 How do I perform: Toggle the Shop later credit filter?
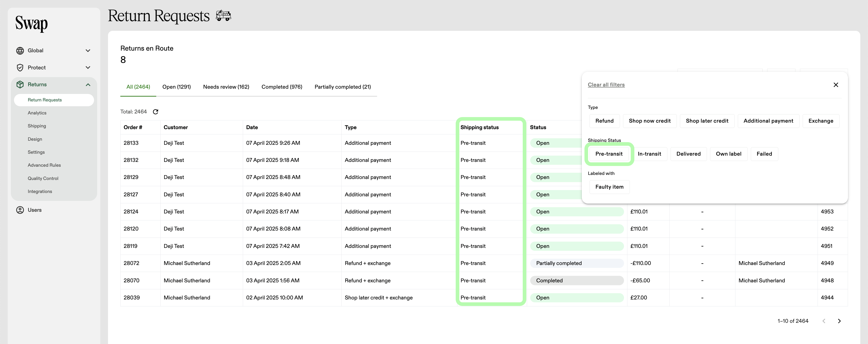(707, 121)
